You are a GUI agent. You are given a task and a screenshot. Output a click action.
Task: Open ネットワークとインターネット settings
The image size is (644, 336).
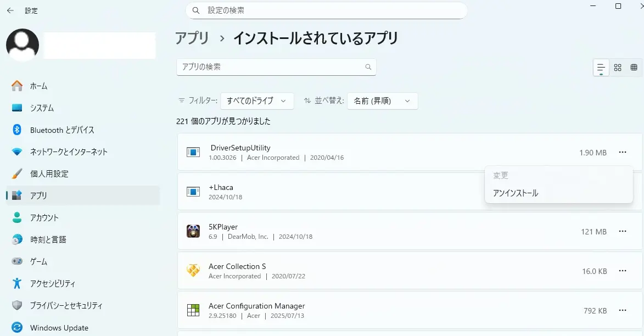(83, 152)
